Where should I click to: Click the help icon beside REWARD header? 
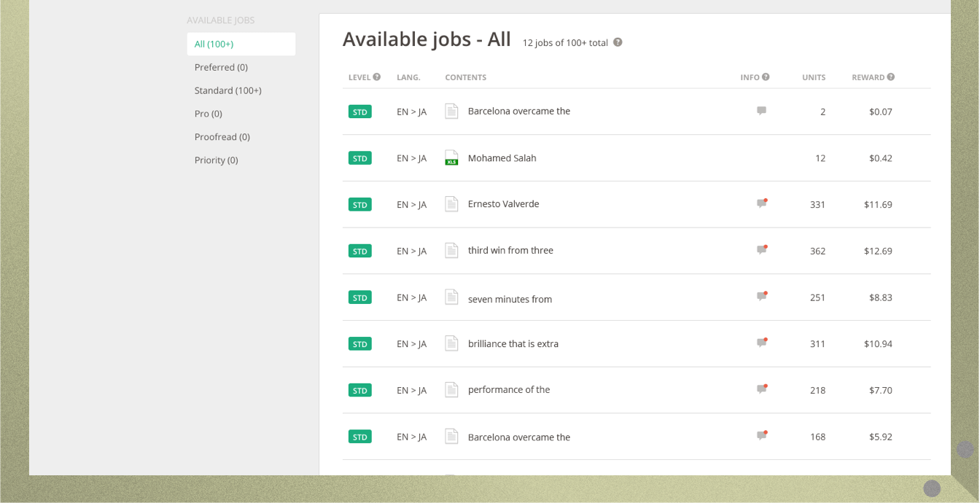890,77
